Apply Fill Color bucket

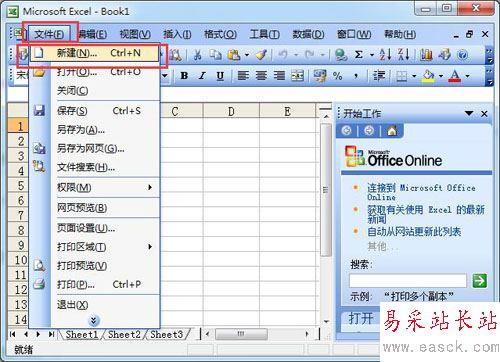pos(428,76)
